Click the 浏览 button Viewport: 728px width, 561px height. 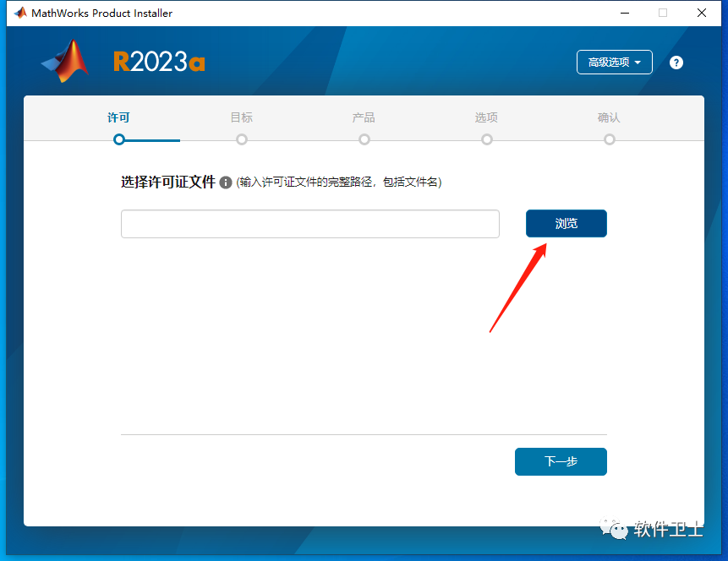pos(566,223)
